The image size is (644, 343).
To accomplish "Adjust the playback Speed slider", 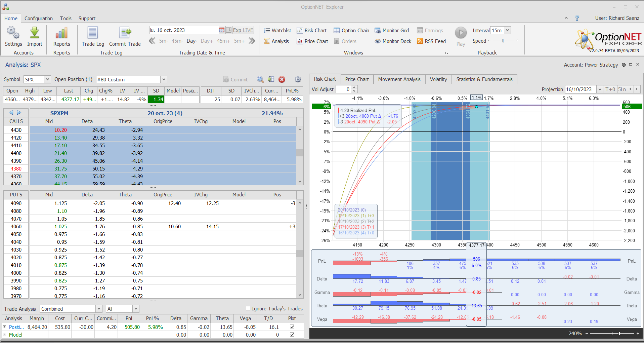I will click(x=503, y=41).
